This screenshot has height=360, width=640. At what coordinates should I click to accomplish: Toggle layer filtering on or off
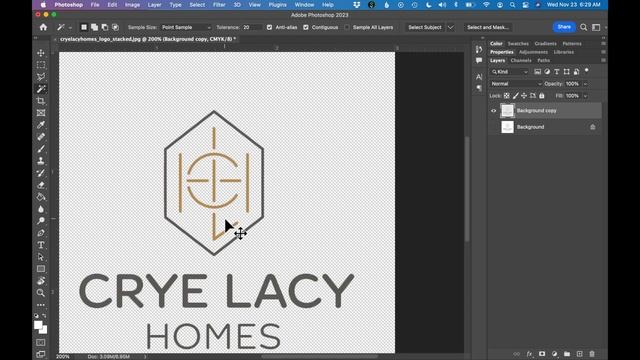(x=587, y=71)
